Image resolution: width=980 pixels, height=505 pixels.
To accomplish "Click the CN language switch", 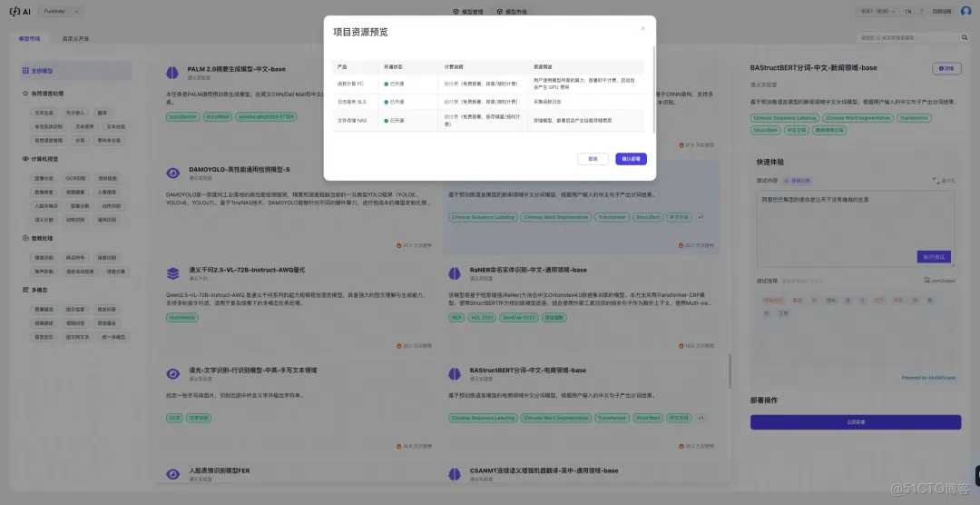I will (908, 11).
